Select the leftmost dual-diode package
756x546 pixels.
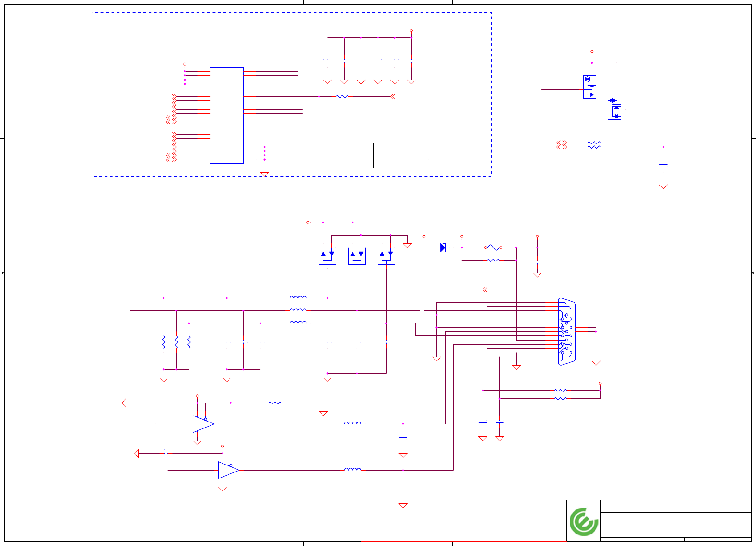coord(328,256)
